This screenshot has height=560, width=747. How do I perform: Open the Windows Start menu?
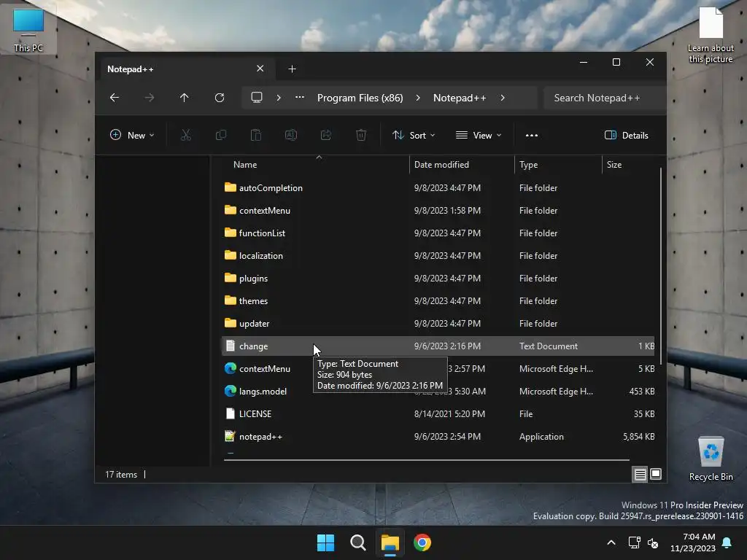pyautogui.click(x=326, y=542)
